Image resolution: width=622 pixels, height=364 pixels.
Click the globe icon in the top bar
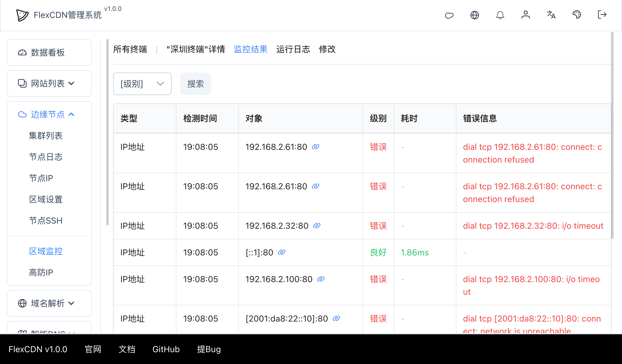[475, 15]
